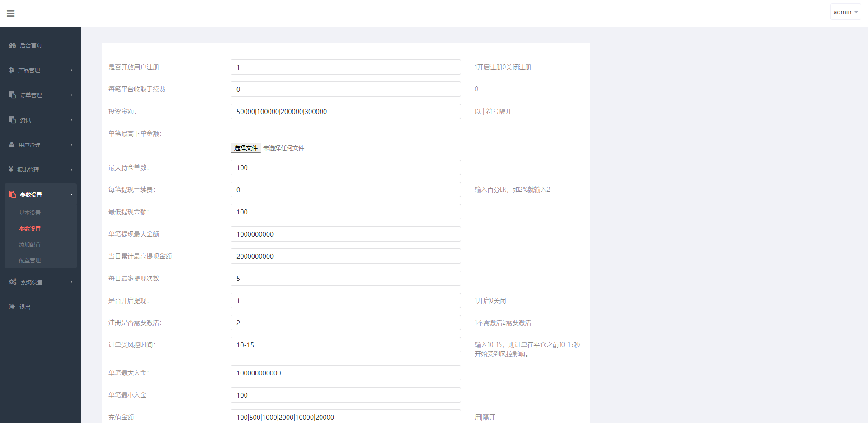Click the document icon beside 订单管理
Image resolution: width=868 pixels, height=423 pixels.
(13, 95)
